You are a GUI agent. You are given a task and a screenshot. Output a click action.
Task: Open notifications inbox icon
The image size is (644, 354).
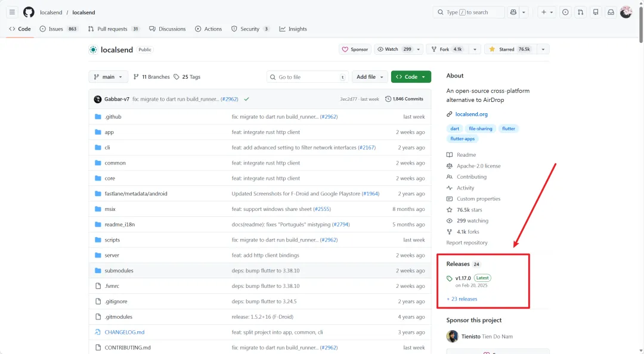[x=611, y=13]
